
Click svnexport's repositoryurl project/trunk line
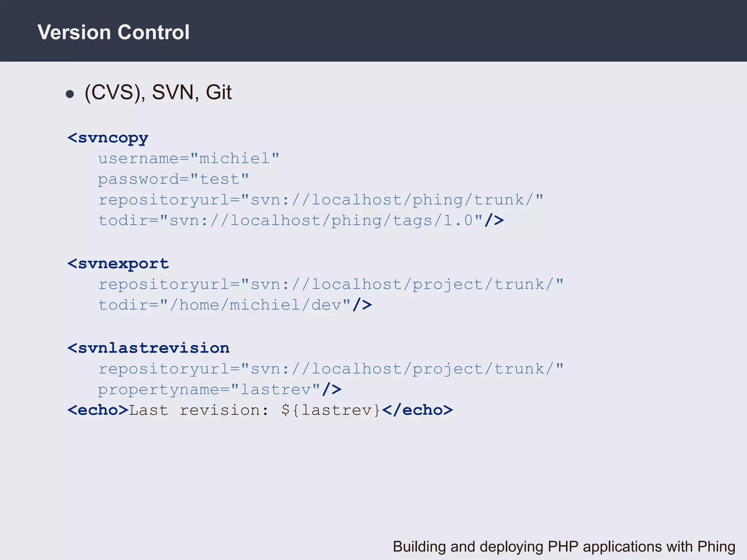(331, 284)
